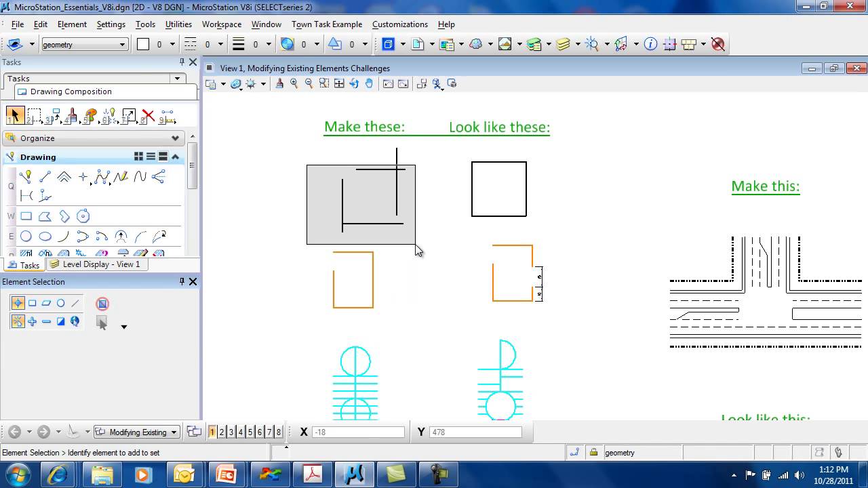
Task: Open the Tasks list dropdown
Action: coord(178,78)
